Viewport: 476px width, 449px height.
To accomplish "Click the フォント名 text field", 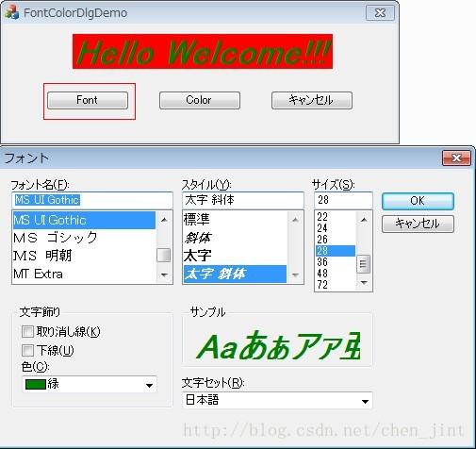I will 92,200.
